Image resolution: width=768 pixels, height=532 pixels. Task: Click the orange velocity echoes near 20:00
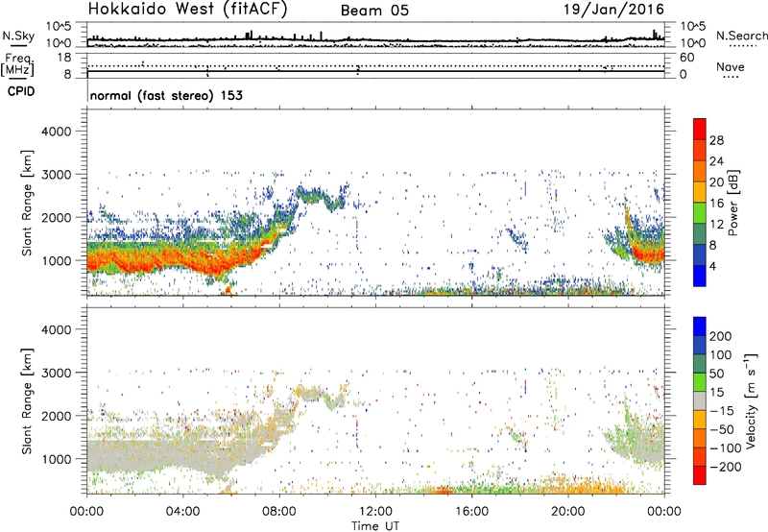[x=581, y=487]
